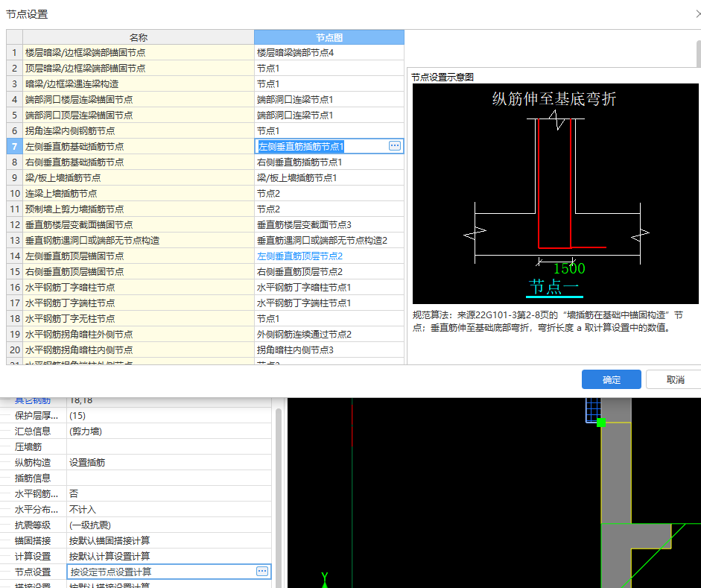Viewport: 701px width, 588px height.
Task: Select 锚固搭接 value 按默认锚固搭接计算
Action: 169,540
